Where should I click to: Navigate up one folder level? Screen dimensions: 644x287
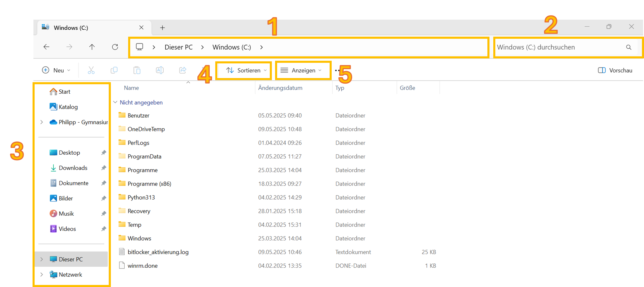click(x=92, y=47)
